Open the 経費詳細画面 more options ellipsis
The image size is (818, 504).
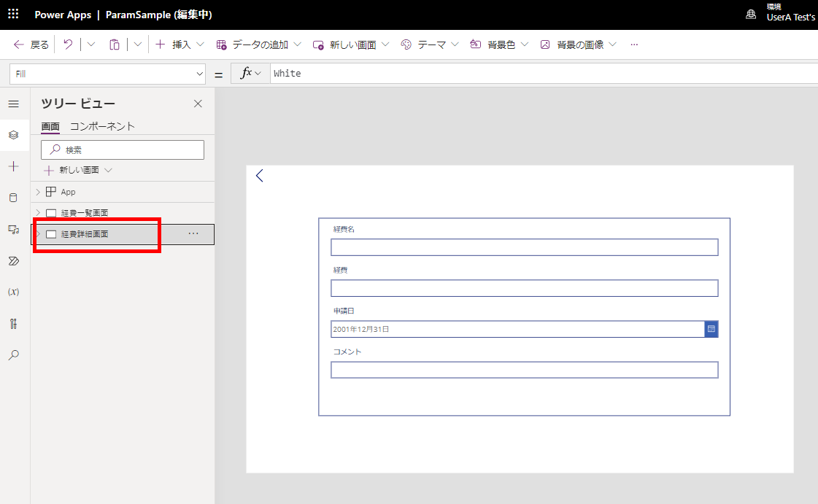tap(193, 233)
